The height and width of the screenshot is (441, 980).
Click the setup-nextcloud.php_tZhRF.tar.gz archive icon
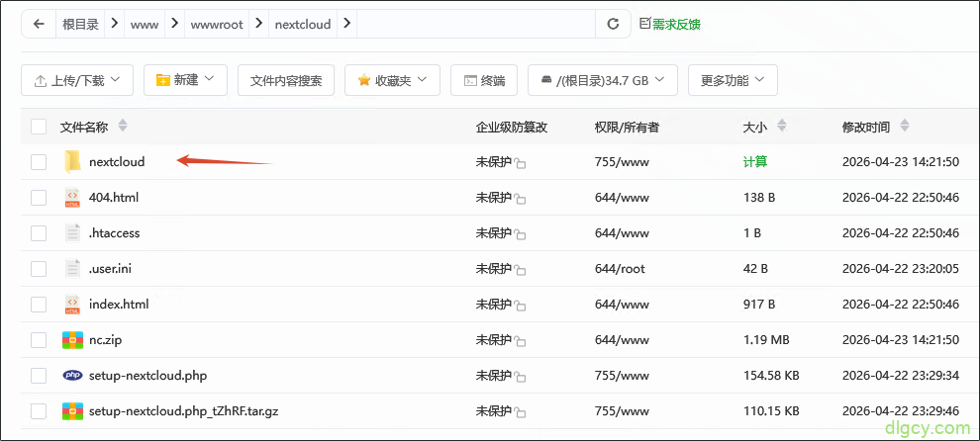pos(72,411)
